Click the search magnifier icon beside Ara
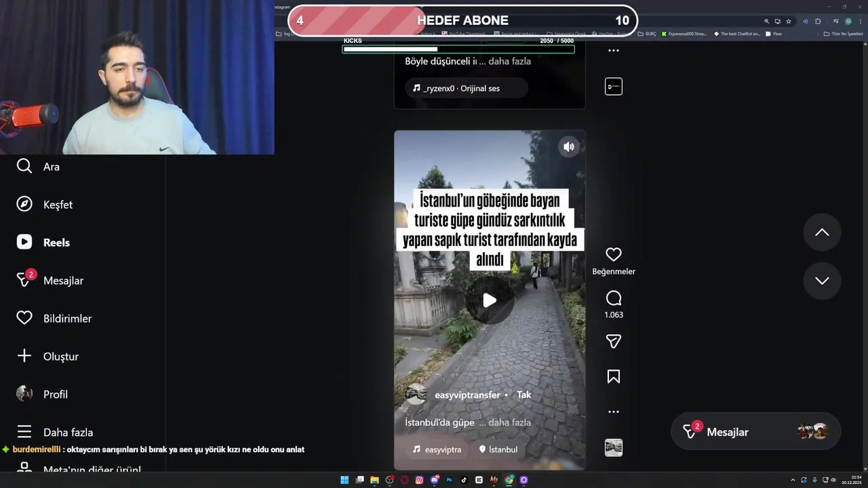The width and height of the screenshot is (868, 488). tap(24, 166)
